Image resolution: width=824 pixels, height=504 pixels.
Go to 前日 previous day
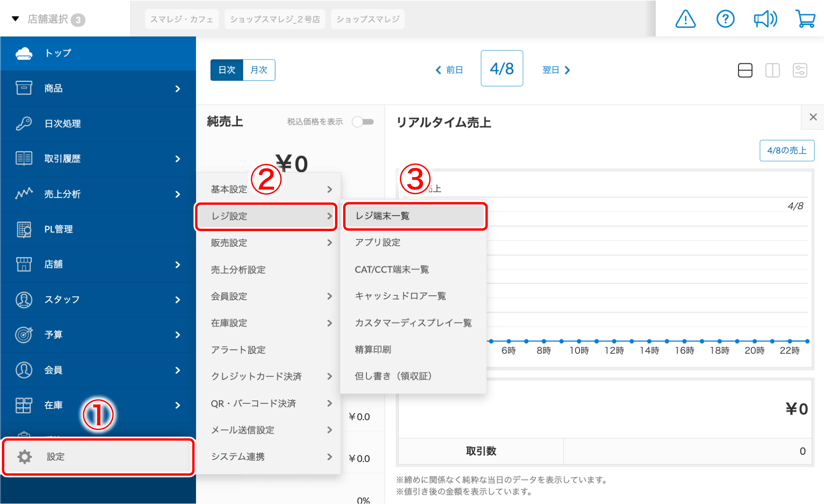[449, 70]
